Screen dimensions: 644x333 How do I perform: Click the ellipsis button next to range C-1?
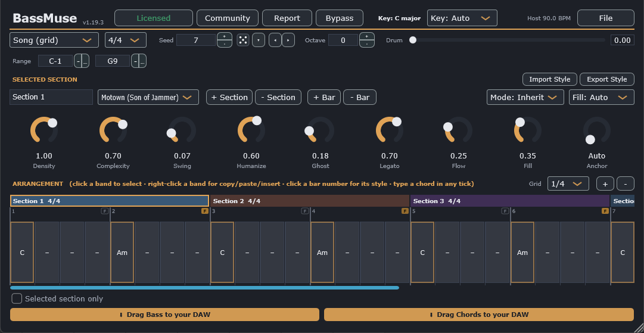pos(85,61)
